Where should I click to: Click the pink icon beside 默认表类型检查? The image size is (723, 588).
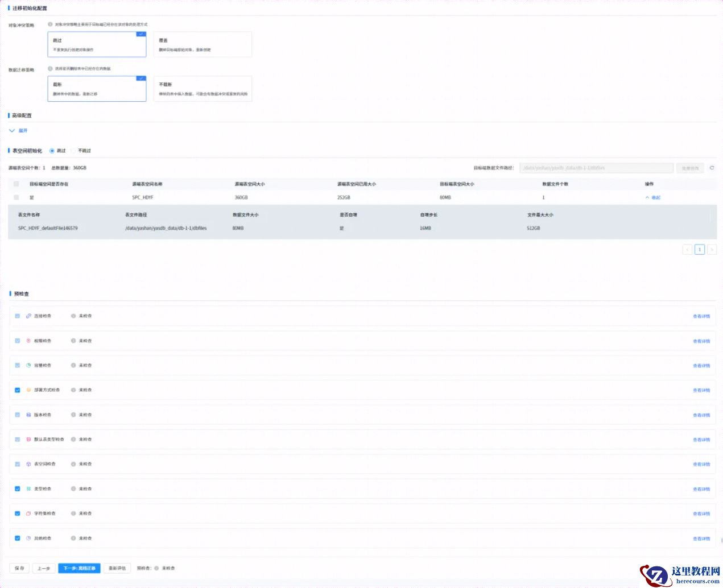point(28,440)
